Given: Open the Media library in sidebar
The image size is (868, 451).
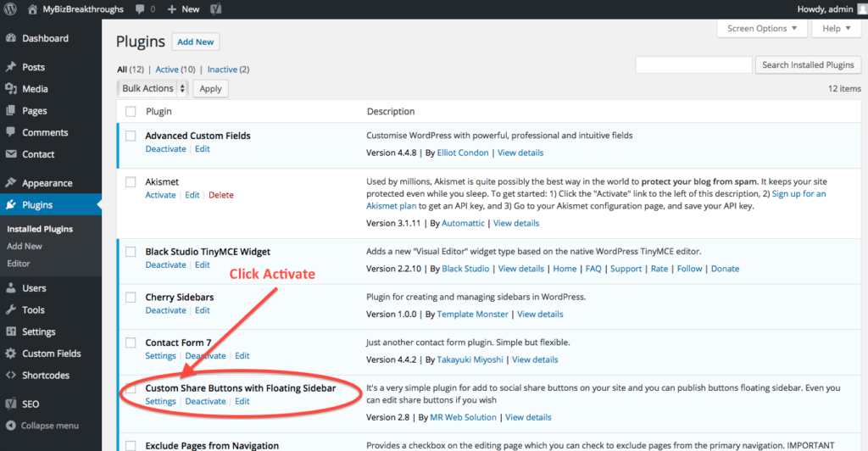Looking at the screenshot, I should (35, 89).
